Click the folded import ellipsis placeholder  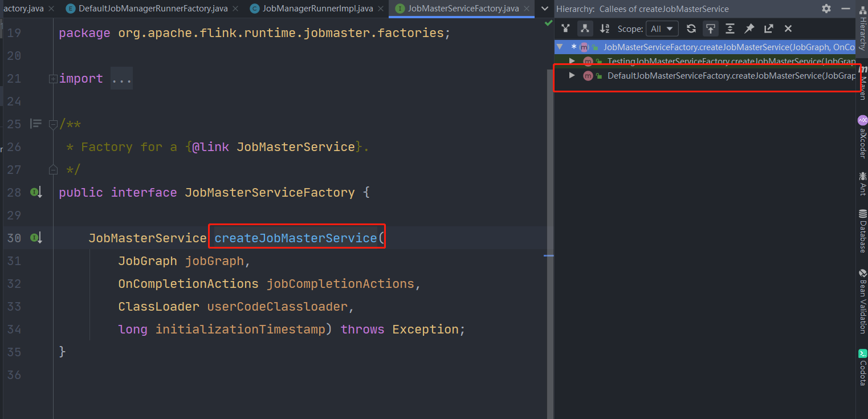pyautogui.click(x=121, y=79)
